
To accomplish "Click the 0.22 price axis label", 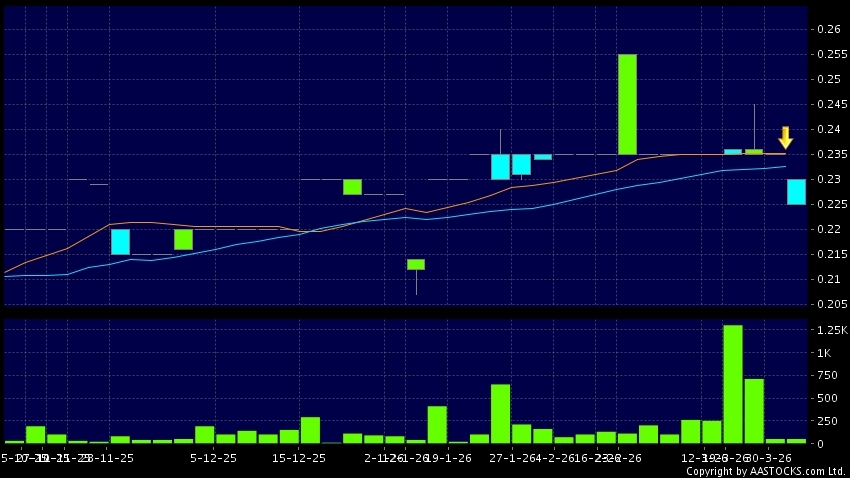I will coord(826,230).
